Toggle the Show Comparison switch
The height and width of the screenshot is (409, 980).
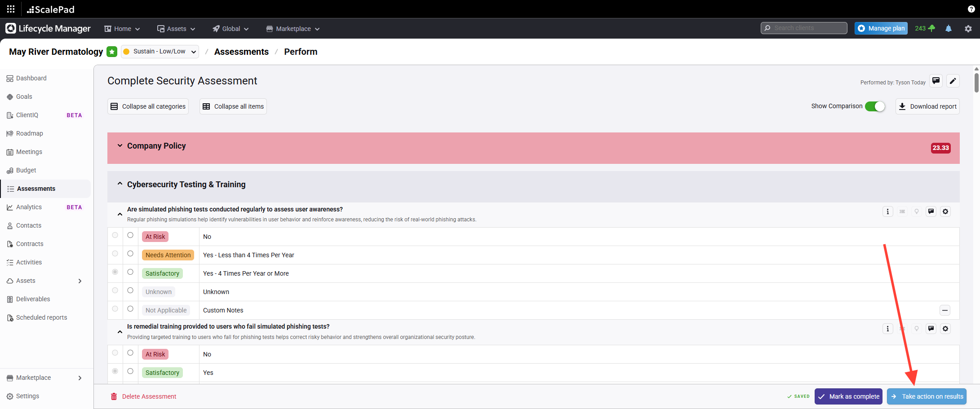tap(874, 106)
